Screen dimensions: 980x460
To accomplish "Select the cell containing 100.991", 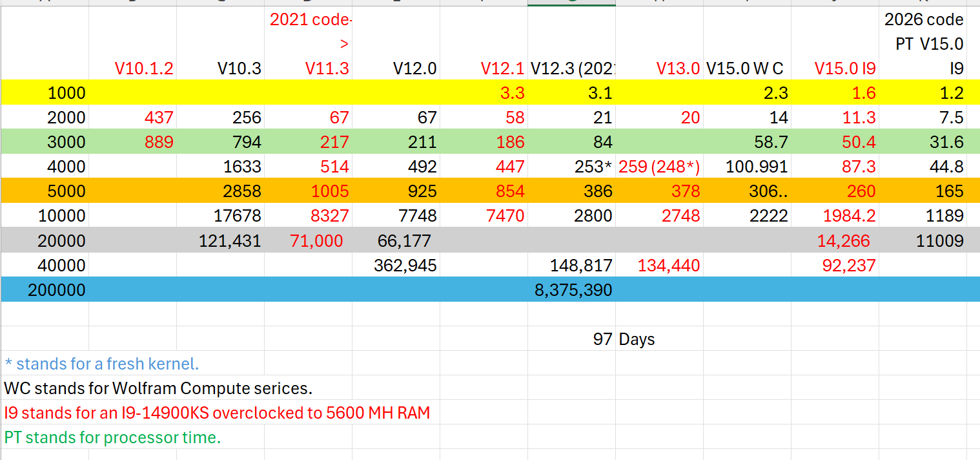I will 747,167.
